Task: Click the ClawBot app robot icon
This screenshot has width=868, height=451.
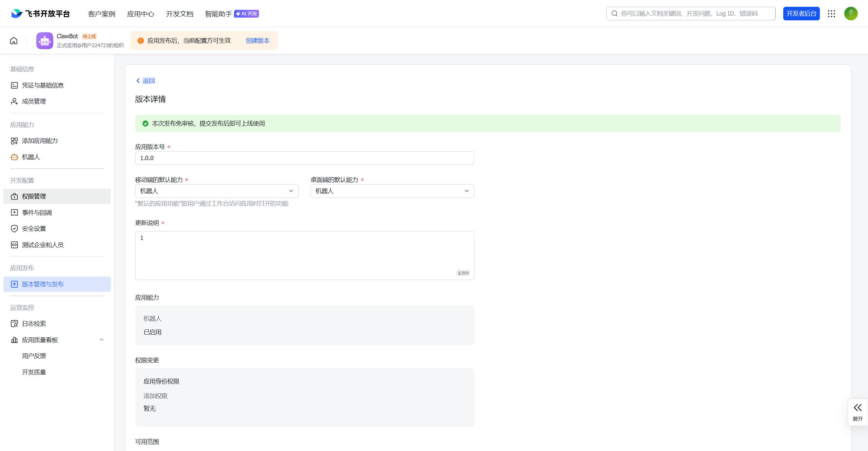Action: point(44,41)
